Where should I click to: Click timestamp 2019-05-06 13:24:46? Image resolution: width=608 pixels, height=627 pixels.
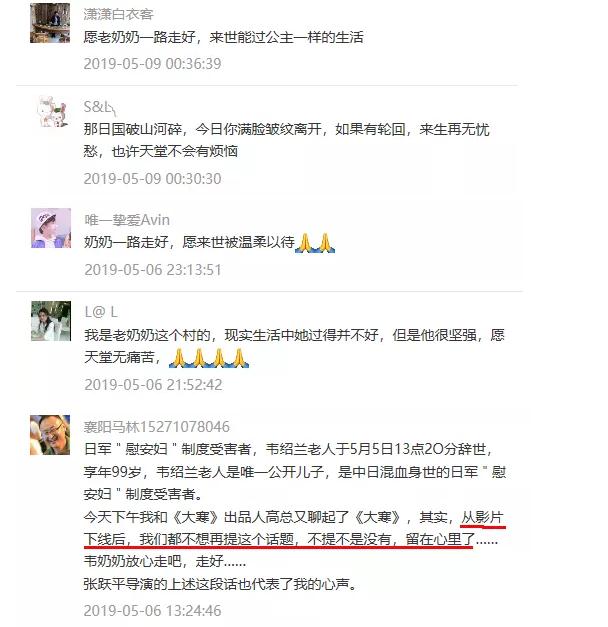(152, 611)
